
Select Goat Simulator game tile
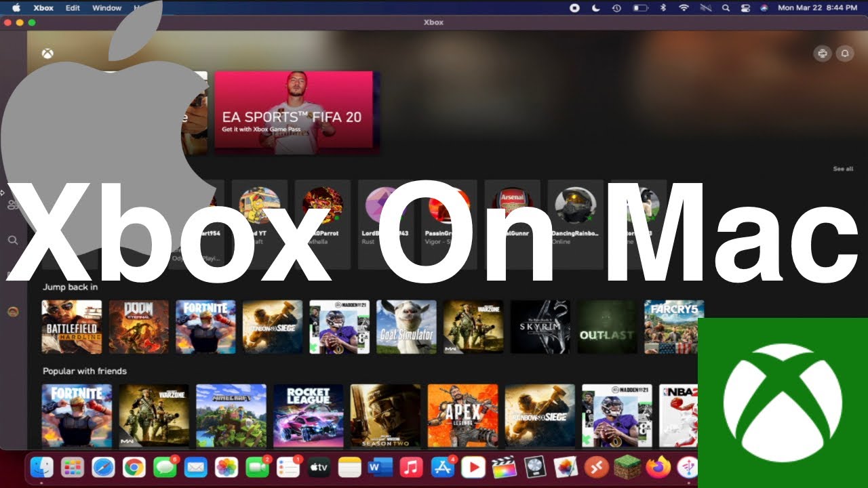pyautogui.click(x=407, y=327)
